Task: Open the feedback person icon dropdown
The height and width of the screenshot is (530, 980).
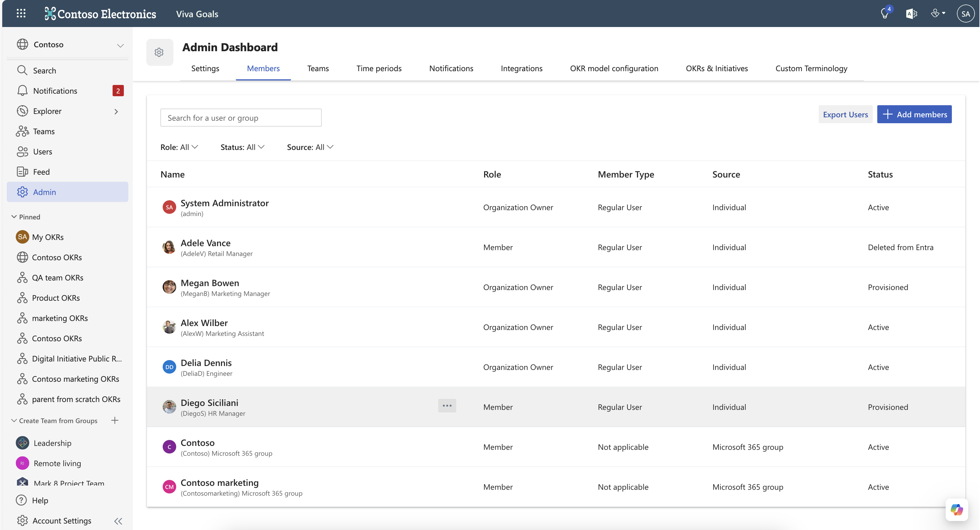Action: click(938, 14)
